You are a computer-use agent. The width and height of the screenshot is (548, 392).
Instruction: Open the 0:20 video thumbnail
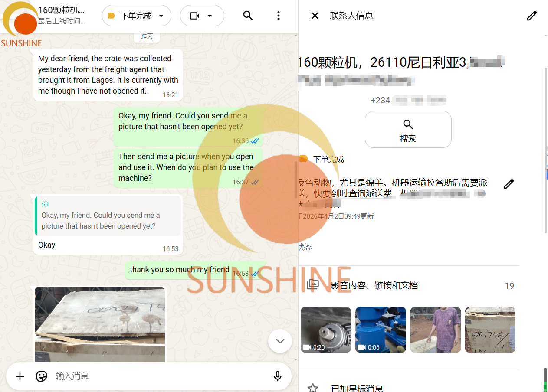(x=325, y=330)
